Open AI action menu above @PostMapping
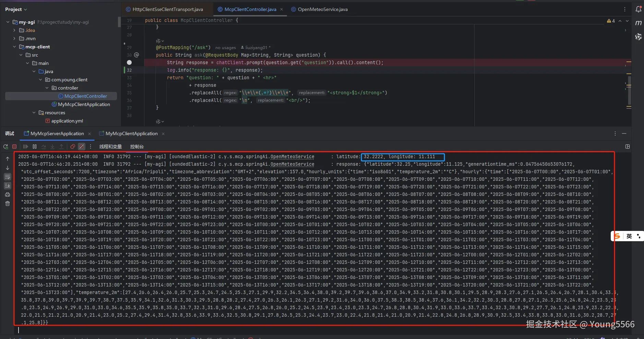This screenshot has height=339, width=644. coord(160,41)
